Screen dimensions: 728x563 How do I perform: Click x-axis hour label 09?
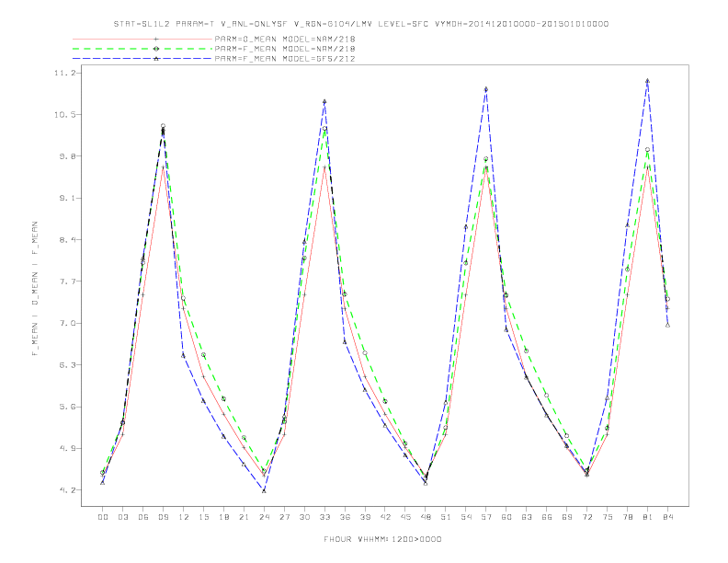click(163, 517)
